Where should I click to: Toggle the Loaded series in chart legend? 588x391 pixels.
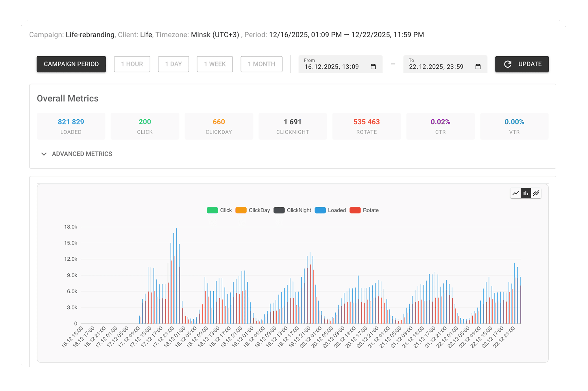[320, 210]
